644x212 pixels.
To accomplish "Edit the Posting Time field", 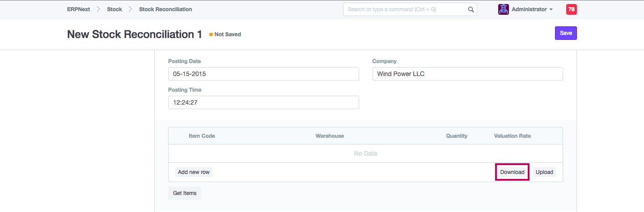I will click(x=263, y=102).
